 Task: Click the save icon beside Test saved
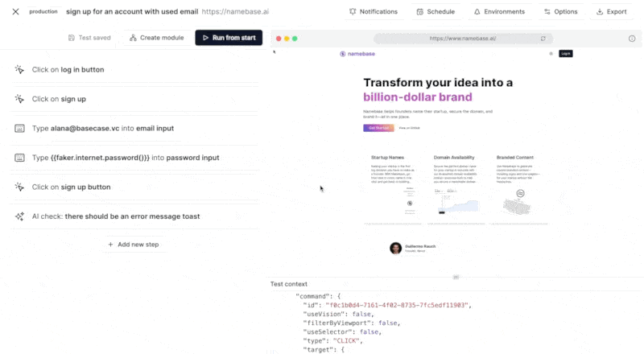72,38
